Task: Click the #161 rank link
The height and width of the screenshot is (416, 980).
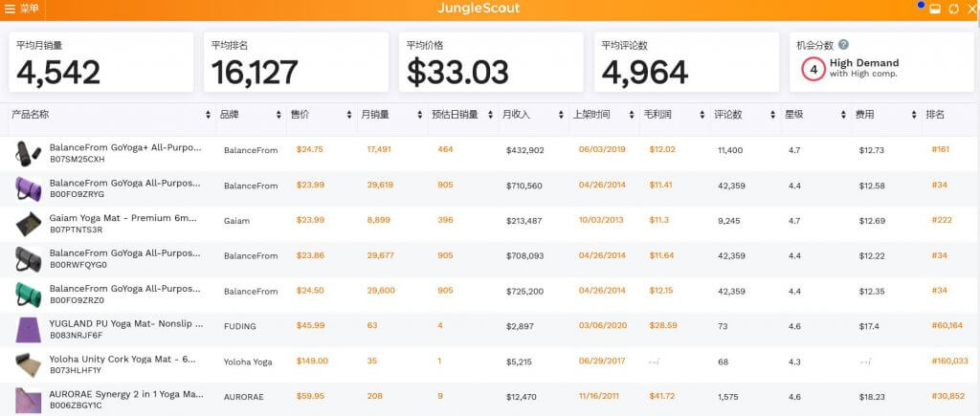Action: coord(940,150)
